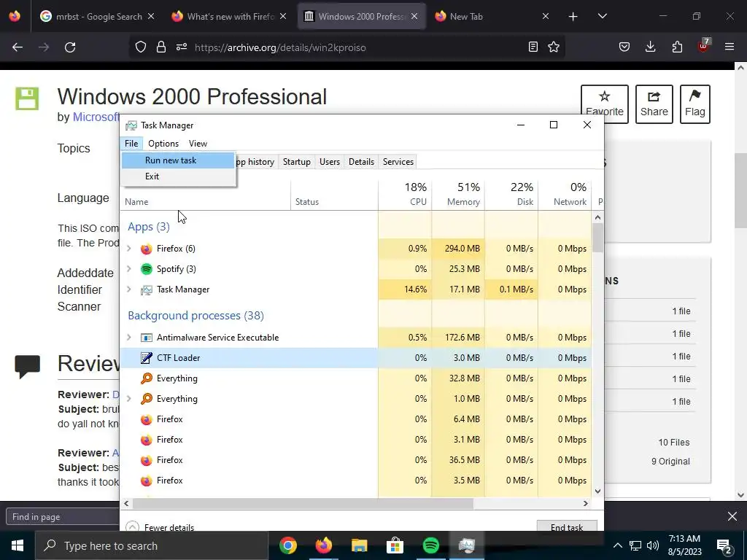The height and width of the screenshot is (560, 747).
Task: Open the notification center icon
Action: pyautogui.click(x=724, y=546)
